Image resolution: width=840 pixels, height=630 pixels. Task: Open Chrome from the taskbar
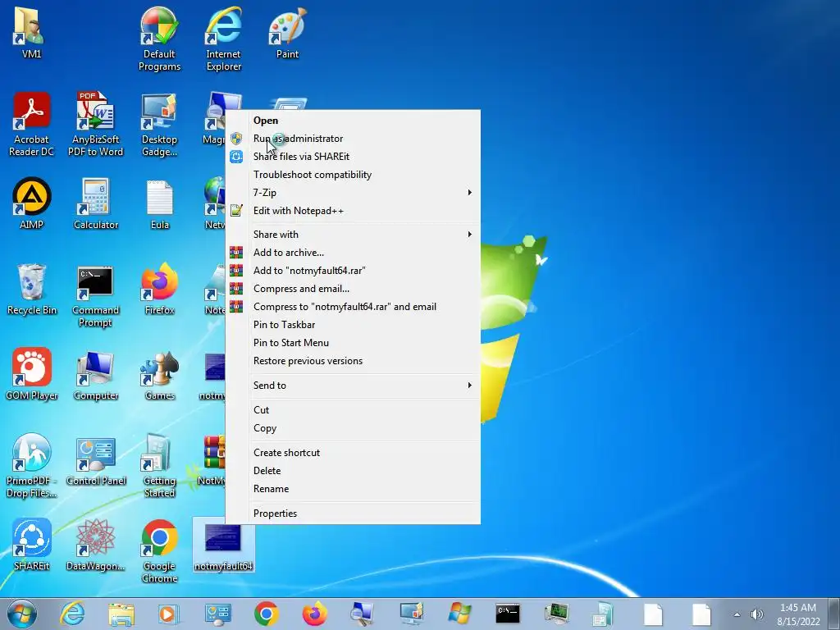(x=267, y=614)
